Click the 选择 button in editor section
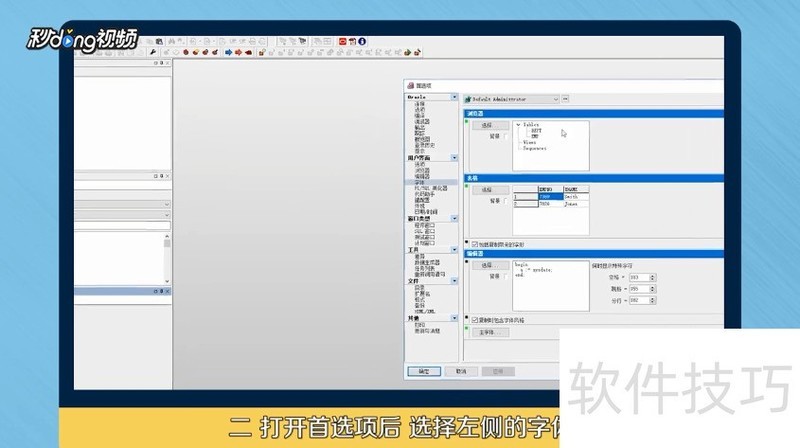 click(x=490, y=265)
